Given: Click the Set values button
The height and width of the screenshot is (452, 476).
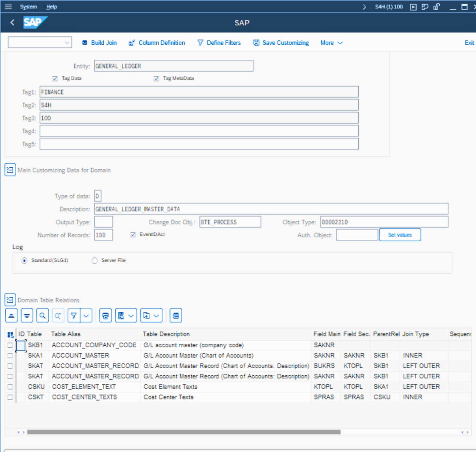Looking at the screenshot, I should click(400, 235).
